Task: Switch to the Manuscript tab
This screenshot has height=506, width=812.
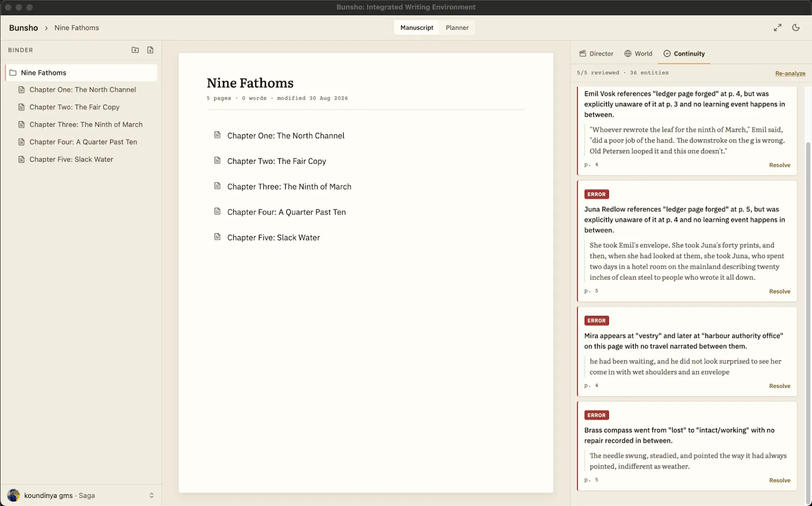Action: (417, 27)
